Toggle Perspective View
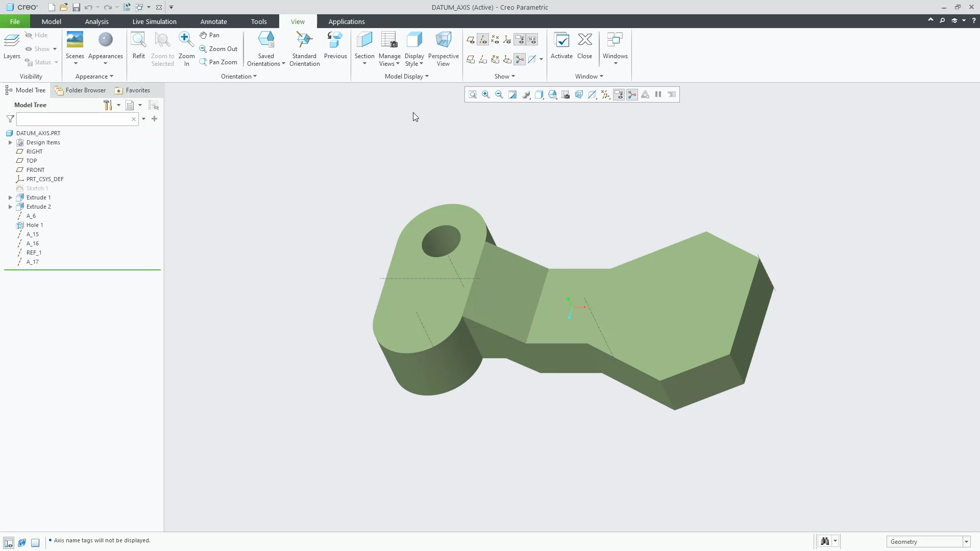980x551 pixels. (x=443, y=49)
